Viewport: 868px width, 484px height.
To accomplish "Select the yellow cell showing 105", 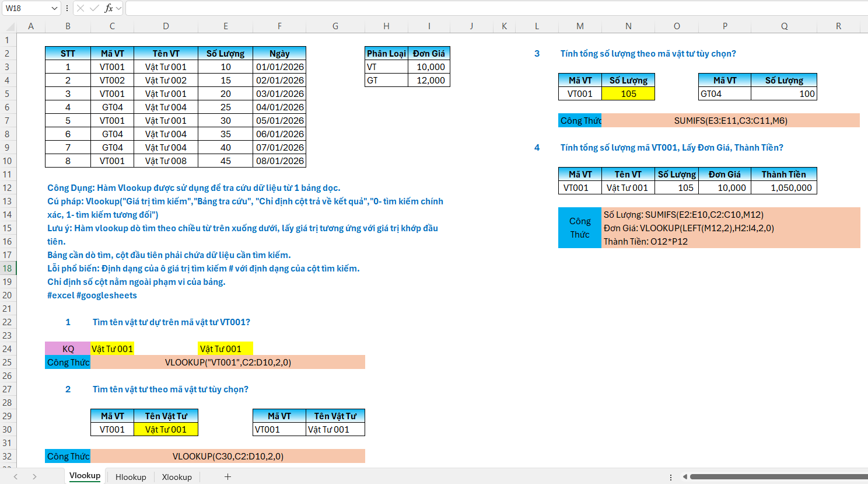I will (x=628, y=94).
